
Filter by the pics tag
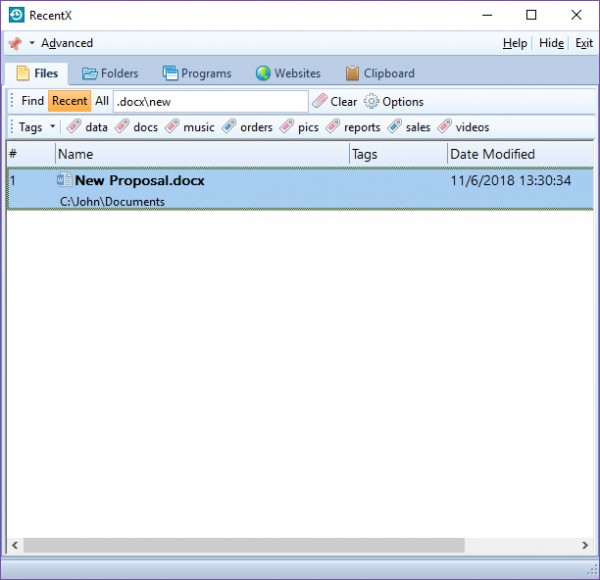coord(299,127)
